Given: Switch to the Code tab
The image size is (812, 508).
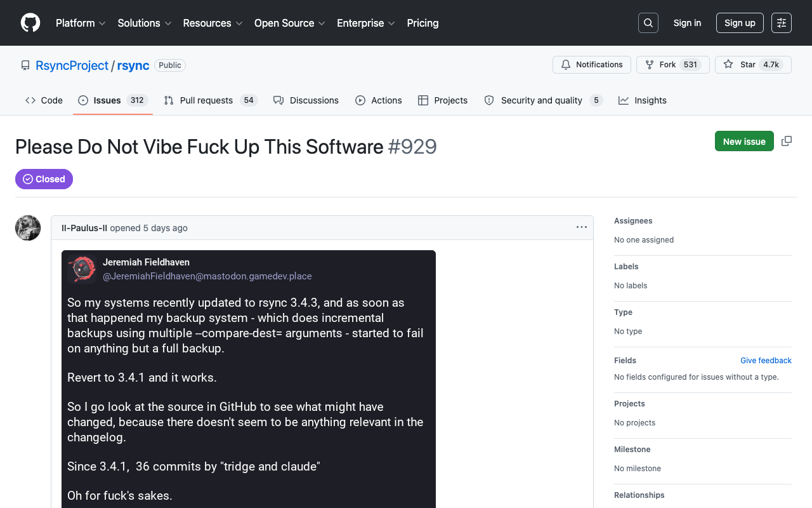Looking at the screenshot, I should coord(44,100).
